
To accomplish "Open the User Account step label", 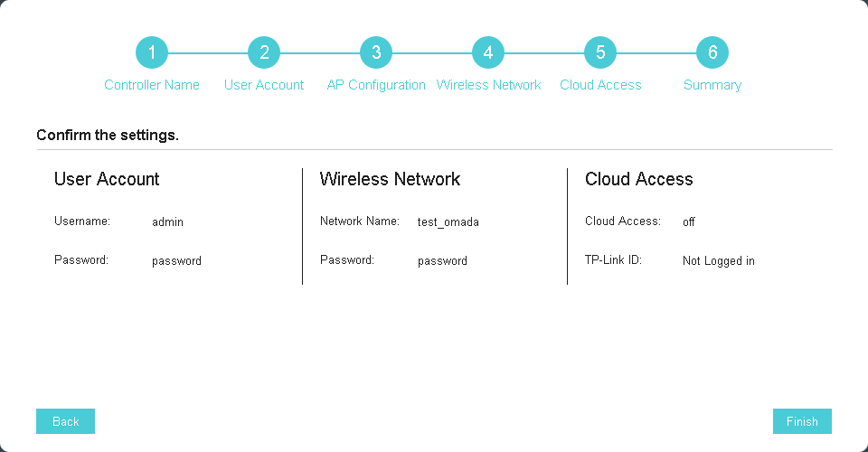I will 264,85.
